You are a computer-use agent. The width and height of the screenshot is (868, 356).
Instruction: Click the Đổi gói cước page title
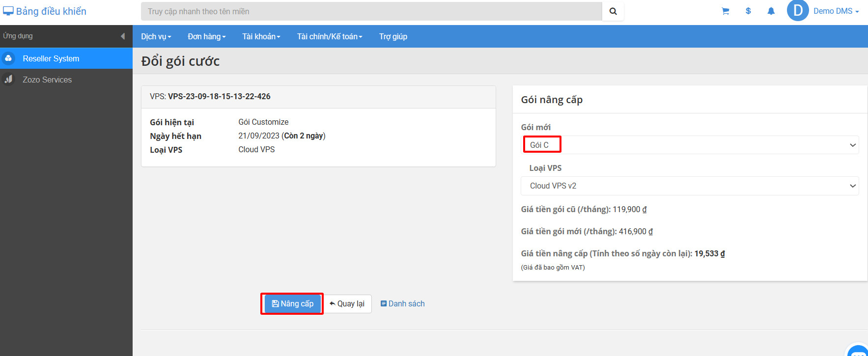pyautogui.click(x=180, y=61)
